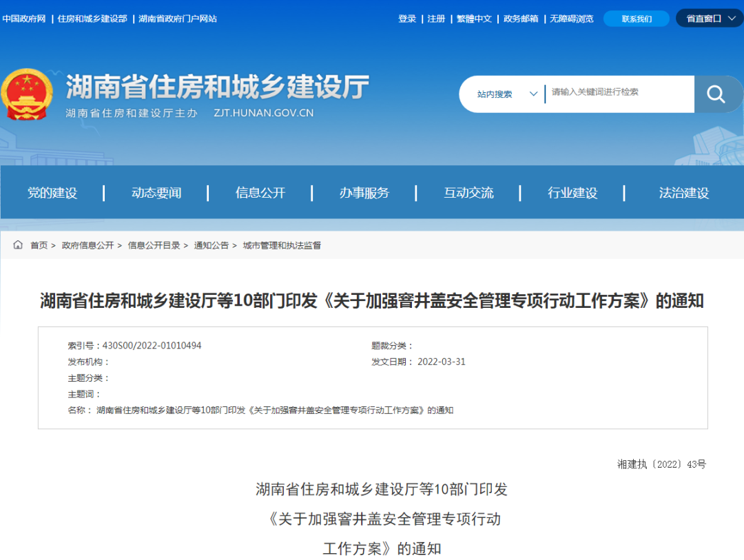
Task: Switch to the 法治建设 section
Action: [x=683, y=193]
